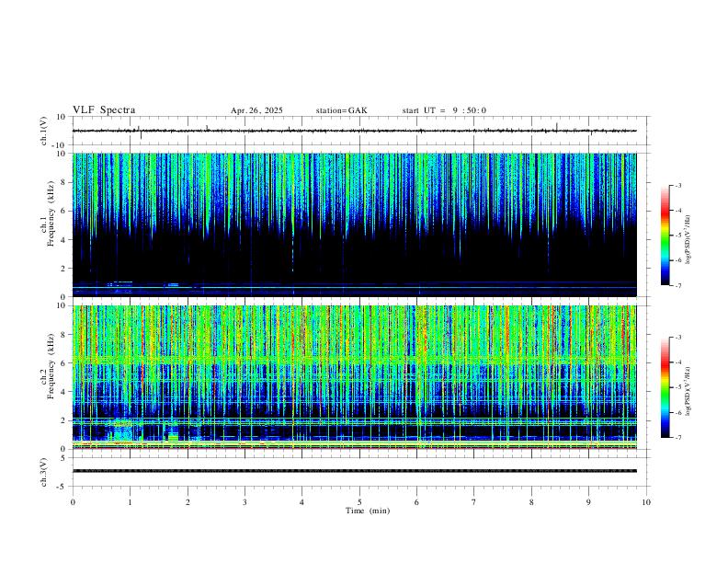Image resolution: width=728 pixels, height=563 pixels.
Task: Click the ch.1 waveform trace
Action: 354,131
